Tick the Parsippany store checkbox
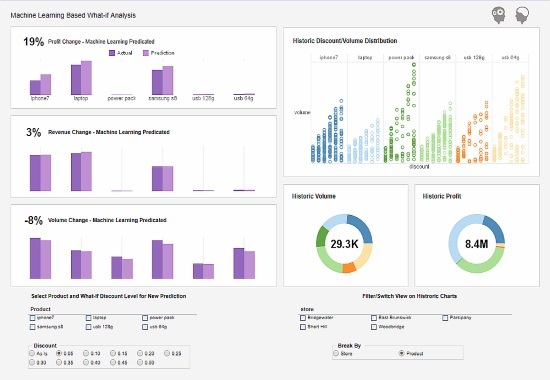The width and height of the screenshot is (550, 380). (445, 318)
